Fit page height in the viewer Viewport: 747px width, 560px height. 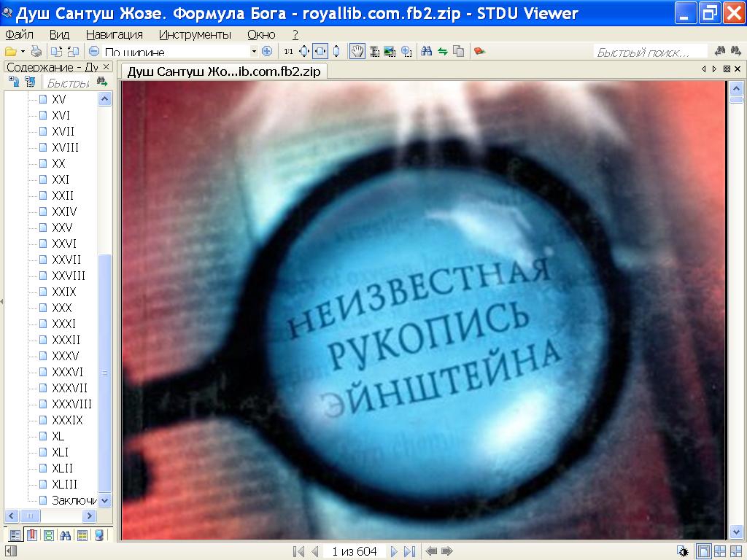coord(336,52)
